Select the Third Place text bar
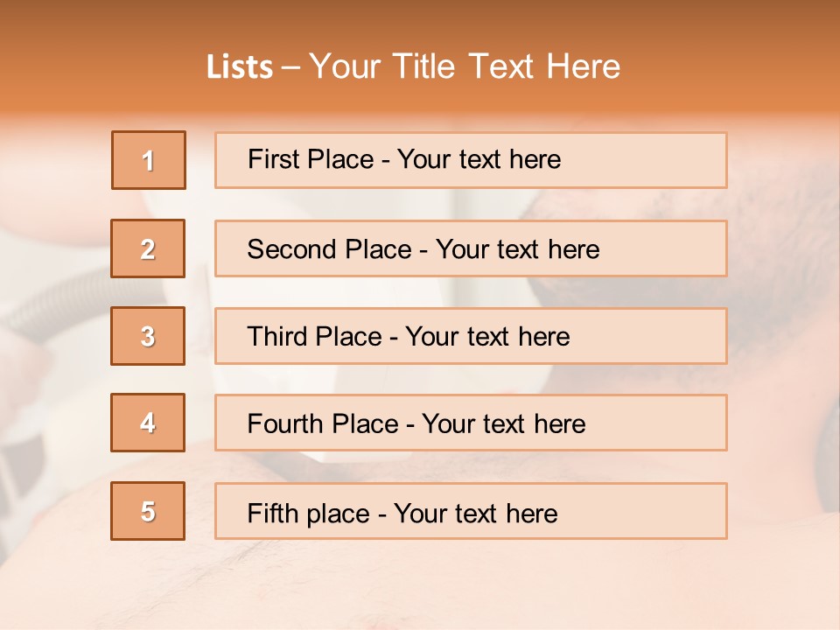Viewport: 840px width, 630px height. pyautogui.click(x=471, y=336)
